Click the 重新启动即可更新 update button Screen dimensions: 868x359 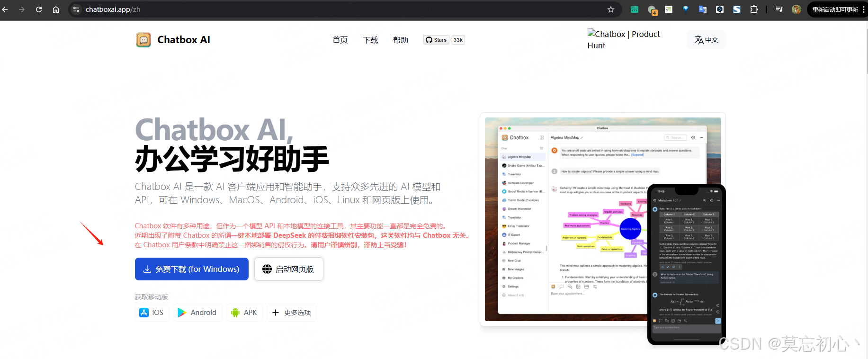837,9
